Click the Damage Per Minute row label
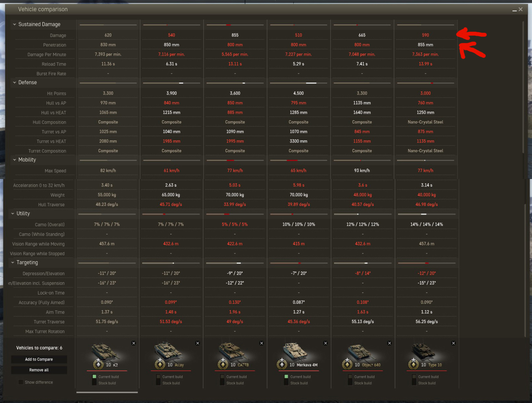532x403 pixels. tap(47, 55)
